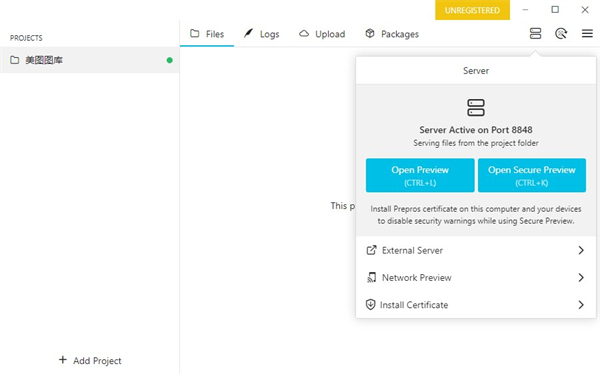
Task: Click 'Server Active on Port 8848' text
Action: pyautogui.click(x=476, y=130)
